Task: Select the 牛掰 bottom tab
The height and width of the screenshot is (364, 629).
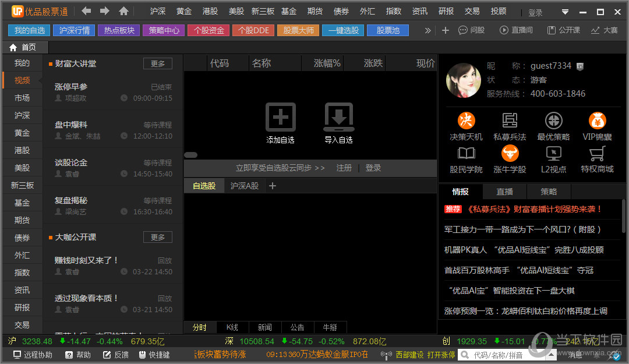Action: (x=330, y=327)
